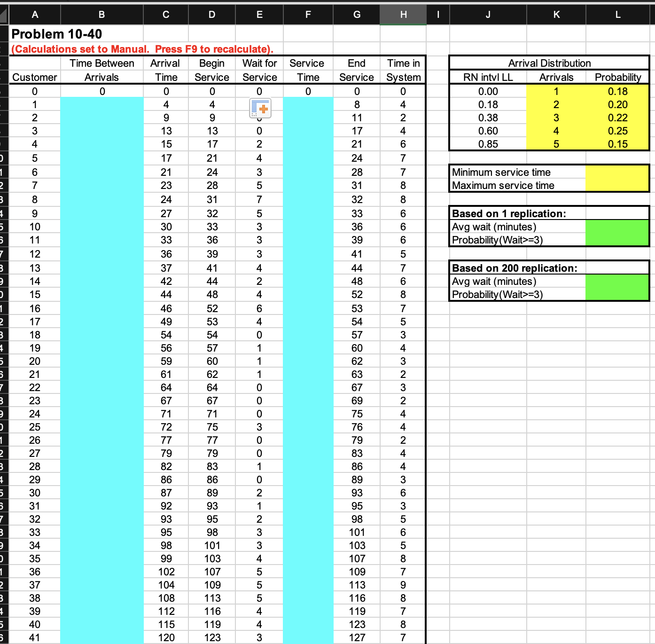Image resolution: width=655 pixels, height=644 pixels.
Task: Click the yellow Arrivals value 5 cell
Action: [556, 144]
